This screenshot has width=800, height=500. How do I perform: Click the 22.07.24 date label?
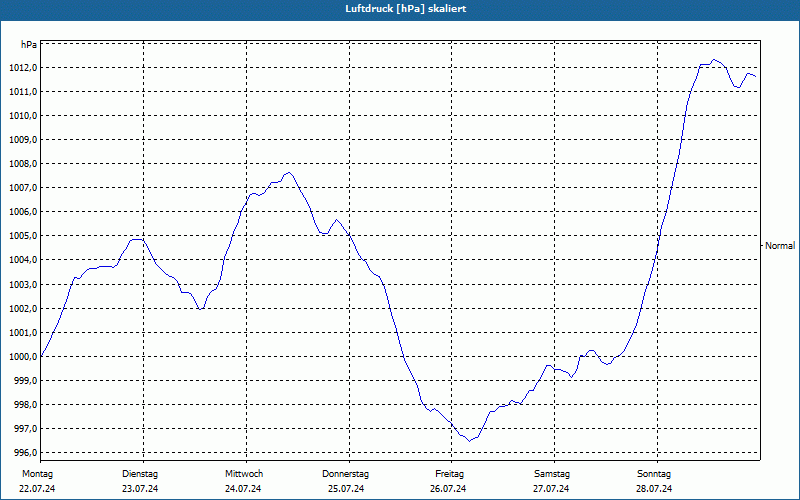37,489
